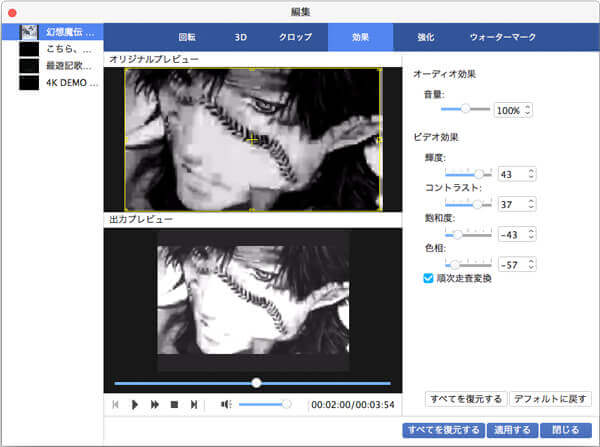Viewport: 600px width, 447px height.
Task: Stop playback with the stop icon
Action: [173, 404]
